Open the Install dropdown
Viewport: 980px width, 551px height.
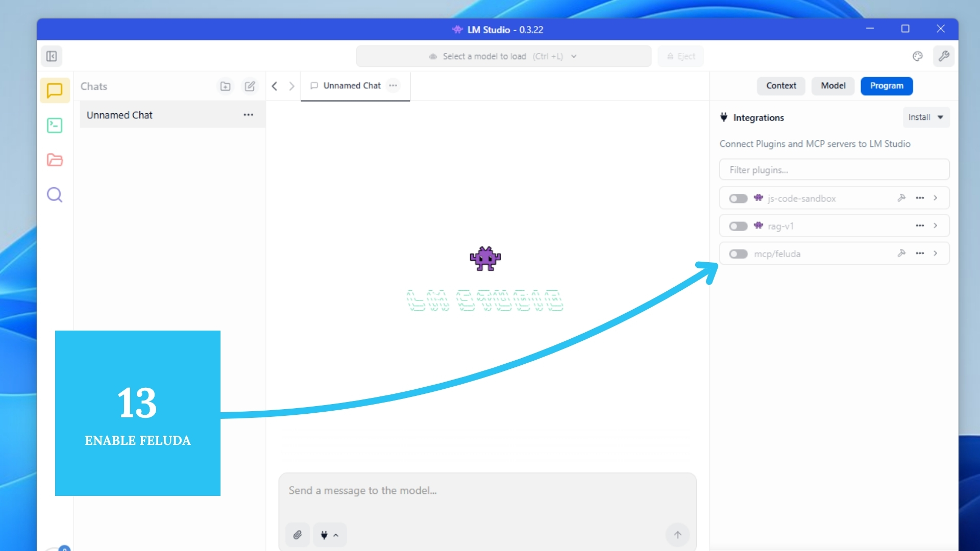coord(926,117)
